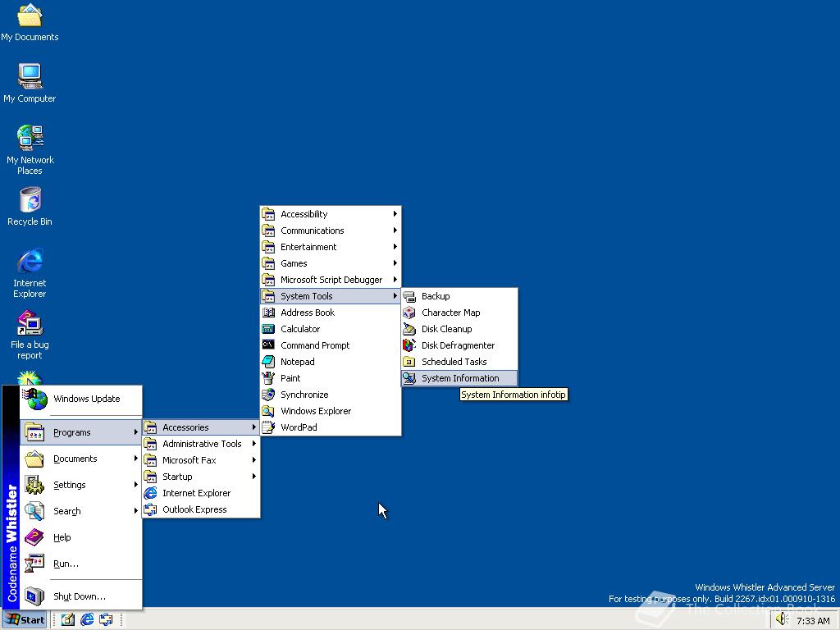Click the Accessories folder entry
The image size is (840, 630).
[x=202, y=427]
